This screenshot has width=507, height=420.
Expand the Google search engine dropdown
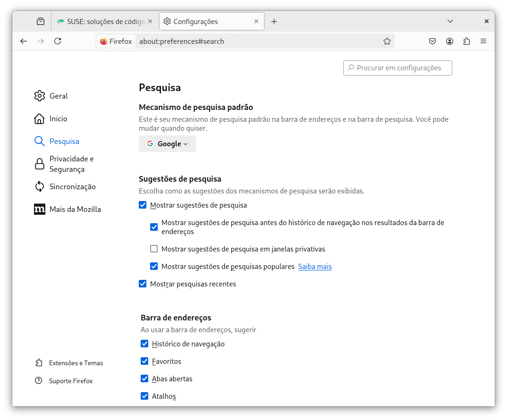coord(167,144)
